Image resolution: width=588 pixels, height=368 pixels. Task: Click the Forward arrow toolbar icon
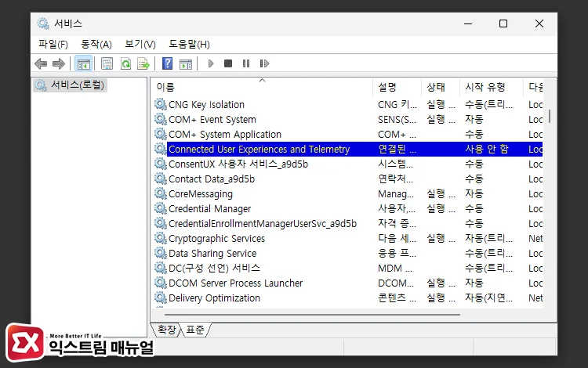59,63
